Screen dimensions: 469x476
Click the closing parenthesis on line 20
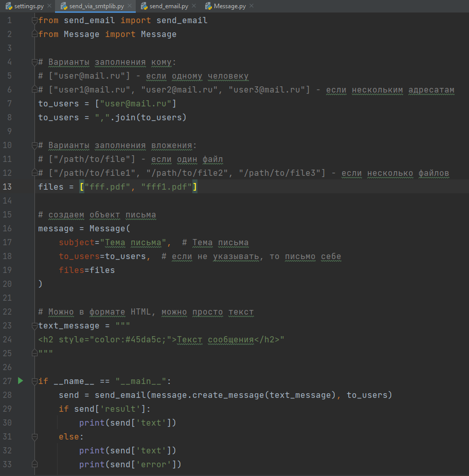(41, 284)
